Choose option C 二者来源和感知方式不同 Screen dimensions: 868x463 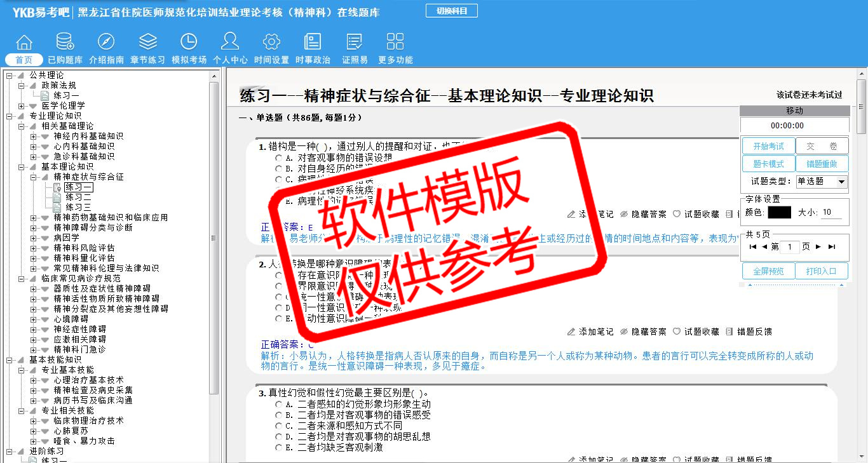(278, 426)
